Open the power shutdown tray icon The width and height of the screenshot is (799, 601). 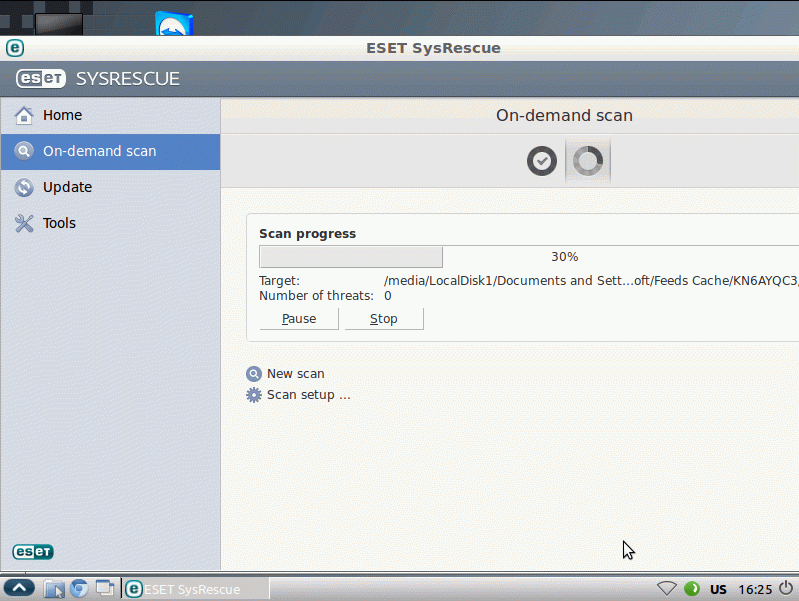(x=786, y=588)
